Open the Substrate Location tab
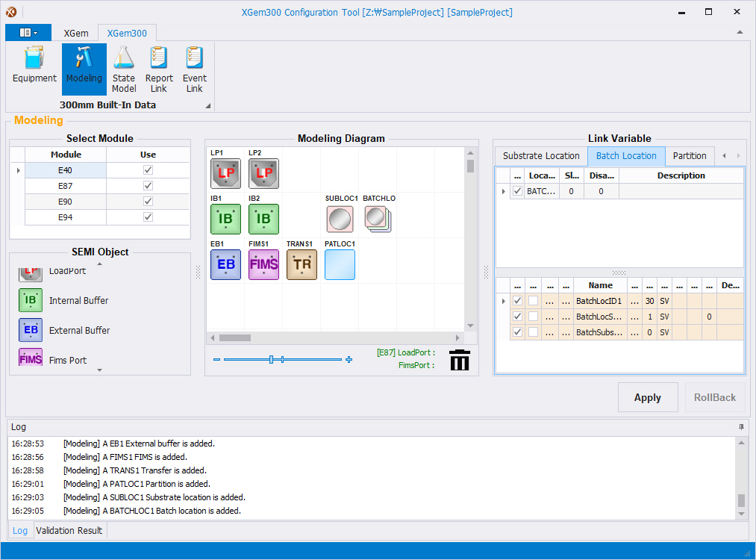Image resolution: width=756 pixels, height=560 pixels. click(x=541, y=156)
